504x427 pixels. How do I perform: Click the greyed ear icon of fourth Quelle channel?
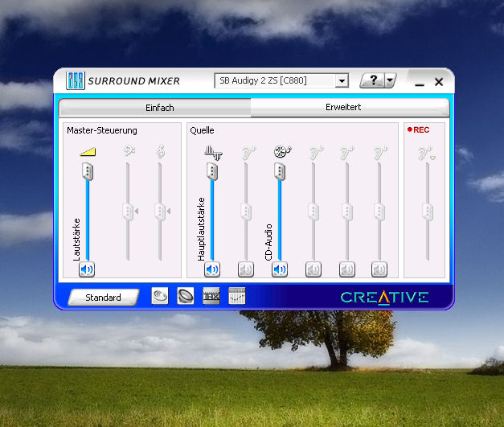[x=316, y=153]
